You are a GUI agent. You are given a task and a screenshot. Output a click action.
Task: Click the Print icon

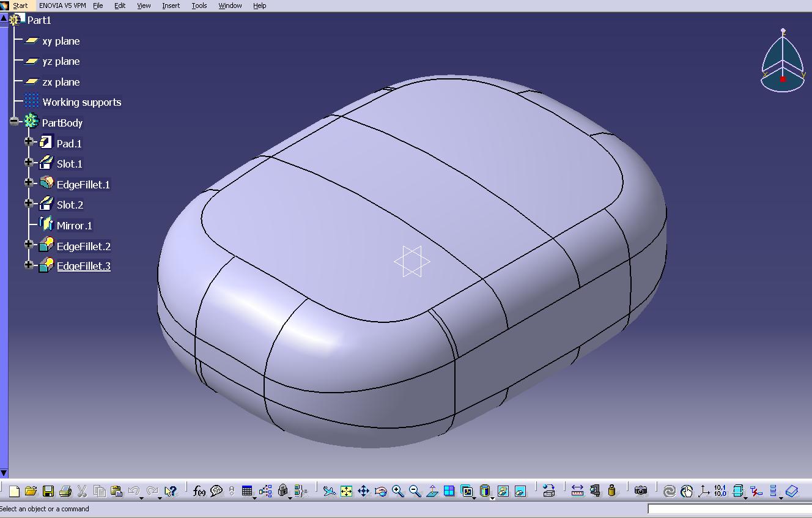(x=65, y=491)
